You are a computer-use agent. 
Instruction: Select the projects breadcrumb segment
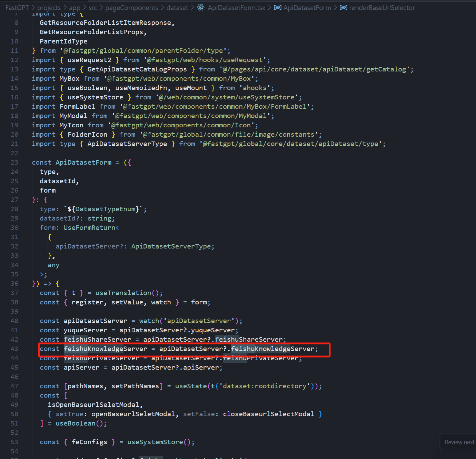[49, 8]
